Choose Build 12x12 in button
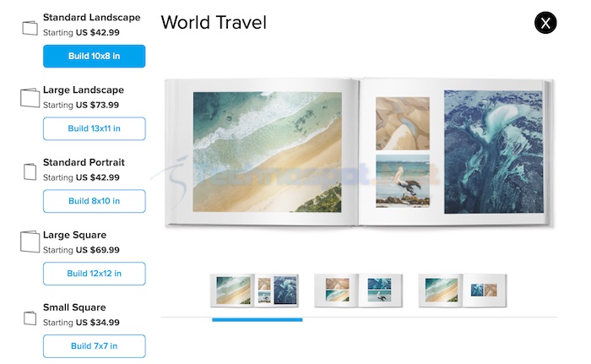The image size is (591, 364). click(x=95, y=274)
